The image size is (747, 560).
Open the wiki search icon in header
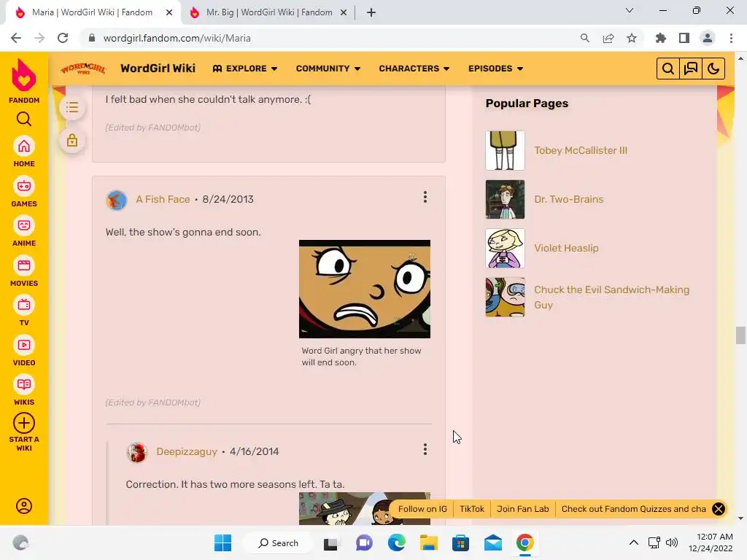point(668,69)
